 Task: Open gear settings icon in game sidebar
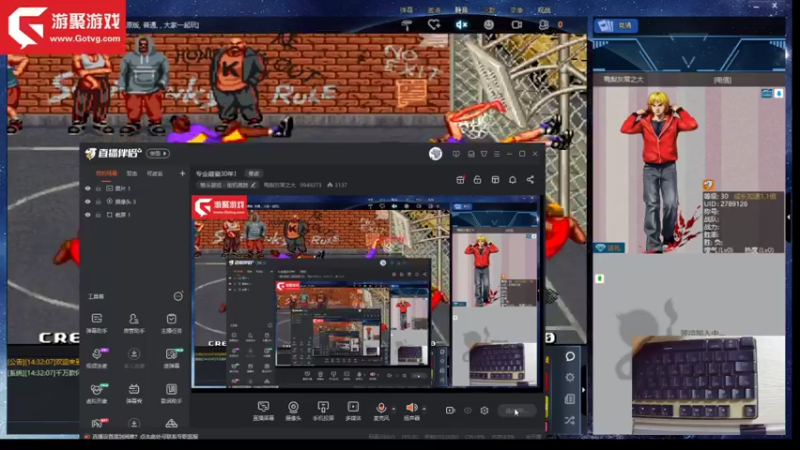click(570, 378)
